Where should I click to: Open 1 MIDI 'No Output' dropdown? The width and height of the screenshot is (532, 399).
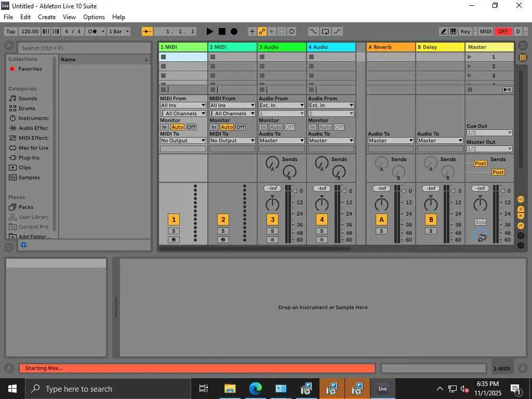183,140
